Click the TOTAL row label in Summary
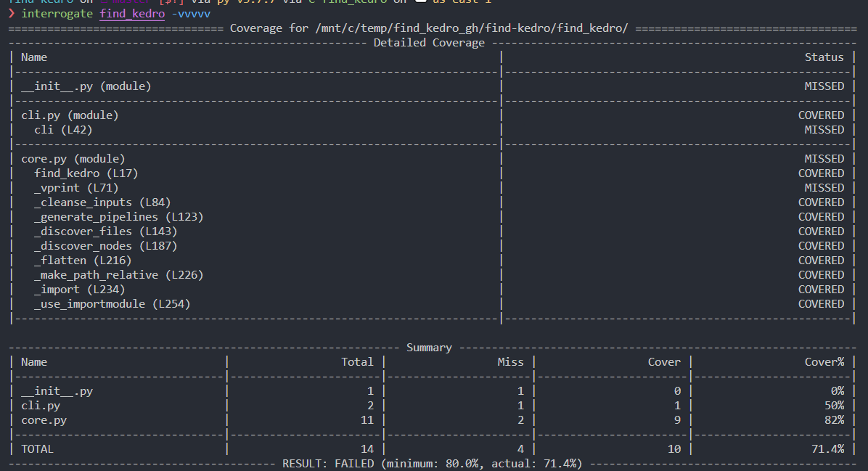 [x=37, y=449]
